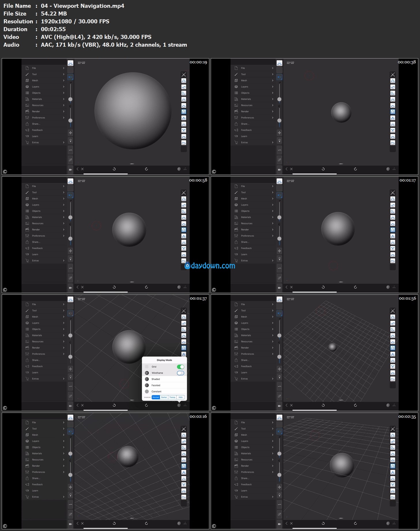Set unselected objects to Darker
The height and width of the screenshot is (531, 420).
click(x=164, y=397)
